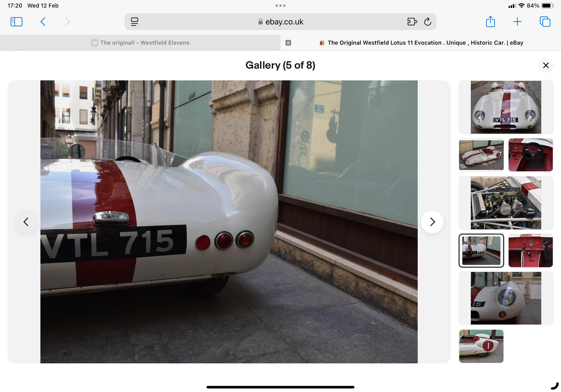Image resolution: width=561 pixels, height=392 pixels.
Task: Open page reader menu in address bar
Action: [x=134, y=22]
